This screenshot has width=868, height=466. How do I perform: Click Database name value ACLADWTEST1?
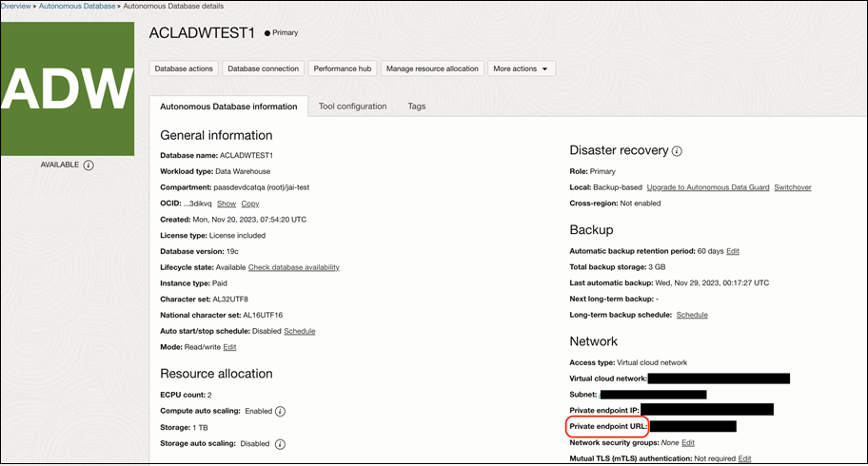(247, 156)
